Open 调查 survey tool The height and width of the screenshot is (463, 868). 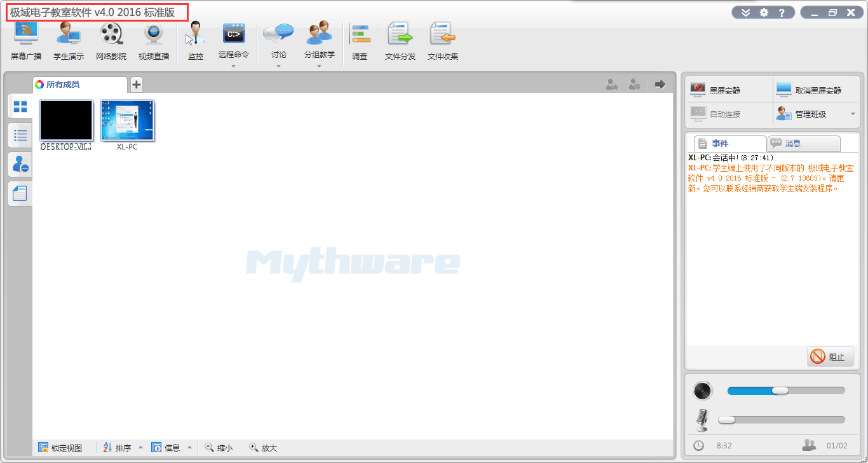(x=360, y=41)
